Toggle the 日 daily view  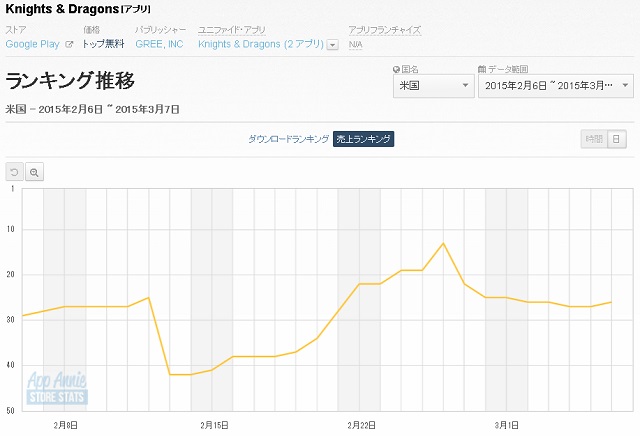tap(617, 139)
